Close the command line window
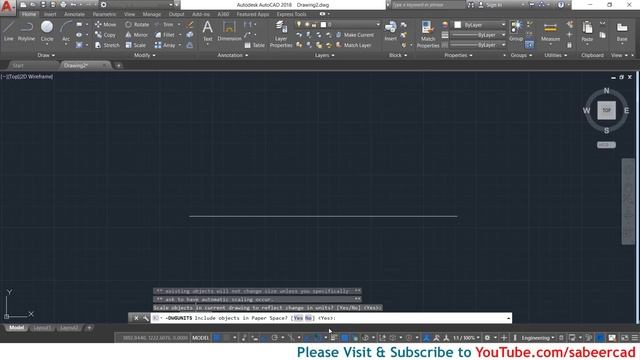640x360 pixels. pyautogui.click(x=136, y=318)
